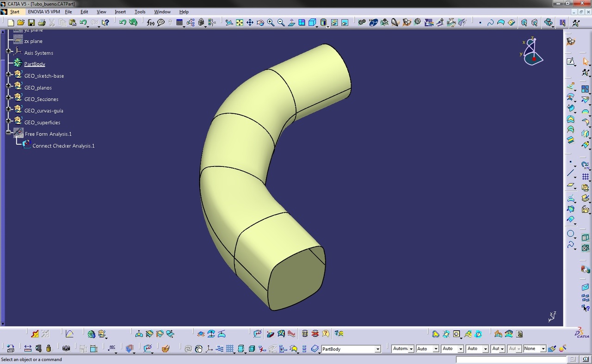Expand the Axis Systems tree node
The width and height of the screenshot is (592, 364).
(8, 51)
